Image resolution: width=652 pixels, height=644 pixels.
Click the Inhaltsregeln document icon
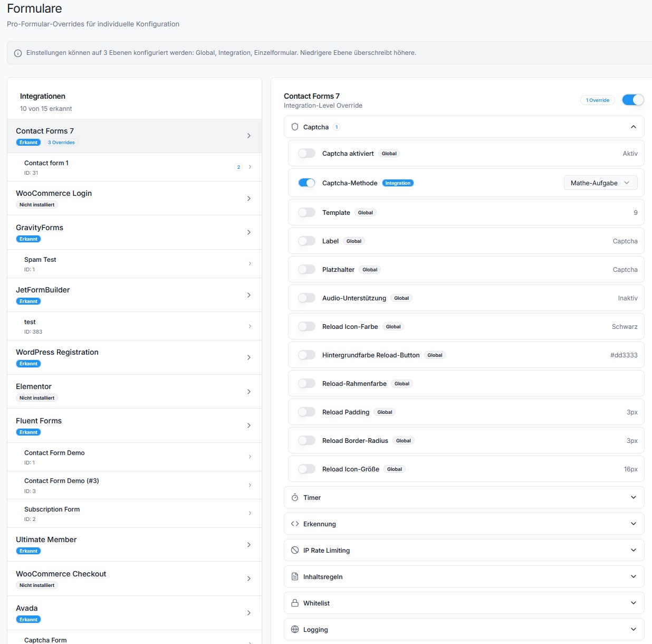click(x=295, y=577)
